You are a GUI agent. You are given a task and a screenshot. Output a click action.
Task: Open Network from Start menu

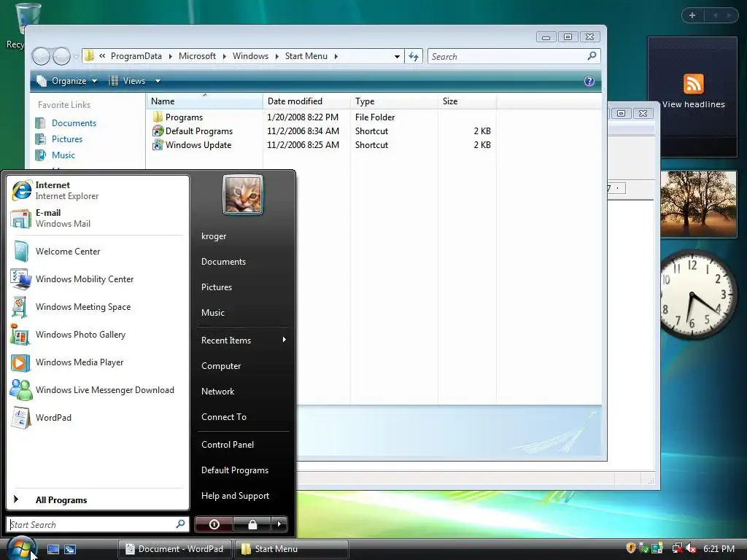(243, 392)
